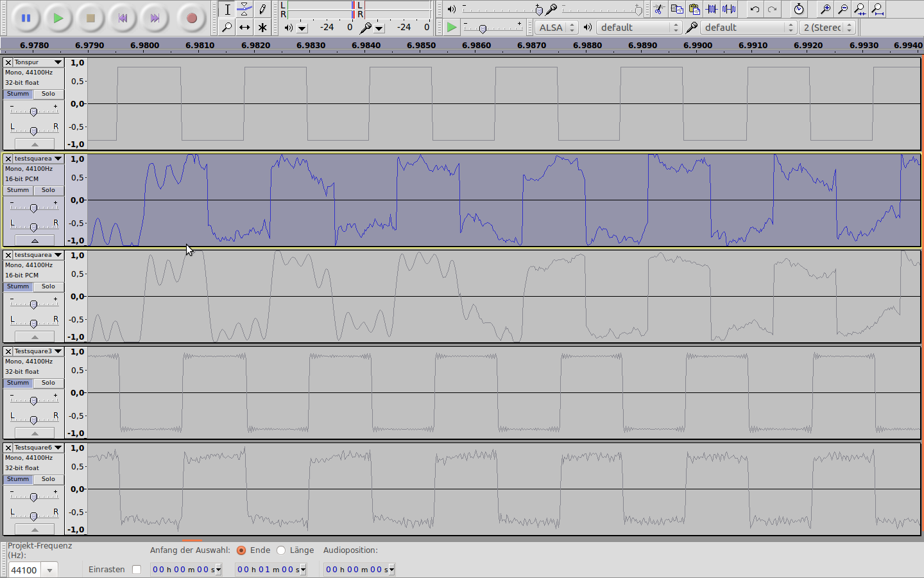Fit the entire project in window
Screen dimensions: 924x578
click(x=877, y=9)
